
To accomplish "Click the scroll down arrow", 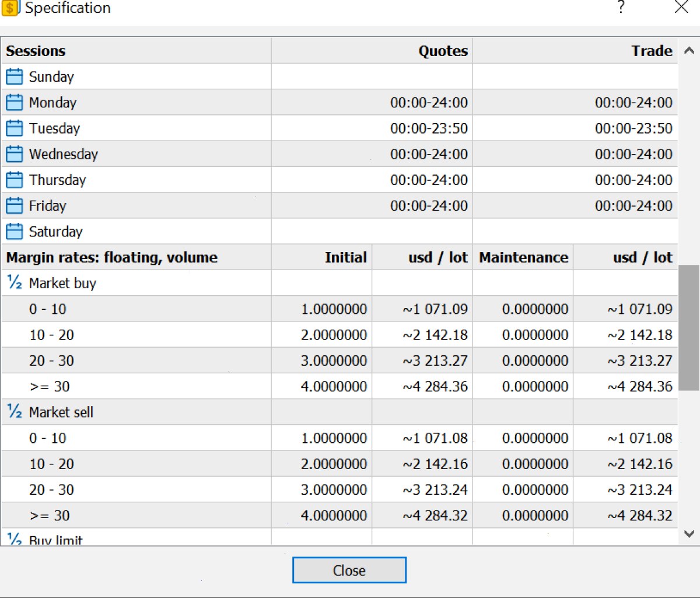I will [x=689, y=533].
